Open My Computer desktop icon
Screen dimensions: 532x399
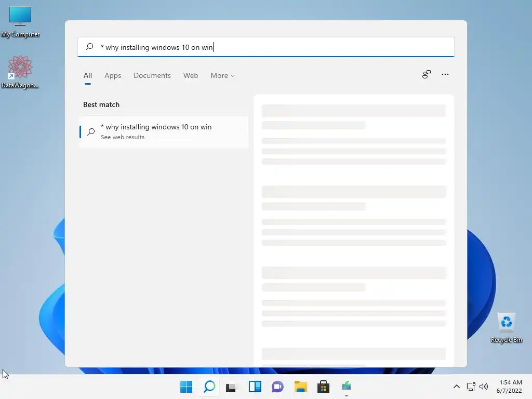(20, 22)
